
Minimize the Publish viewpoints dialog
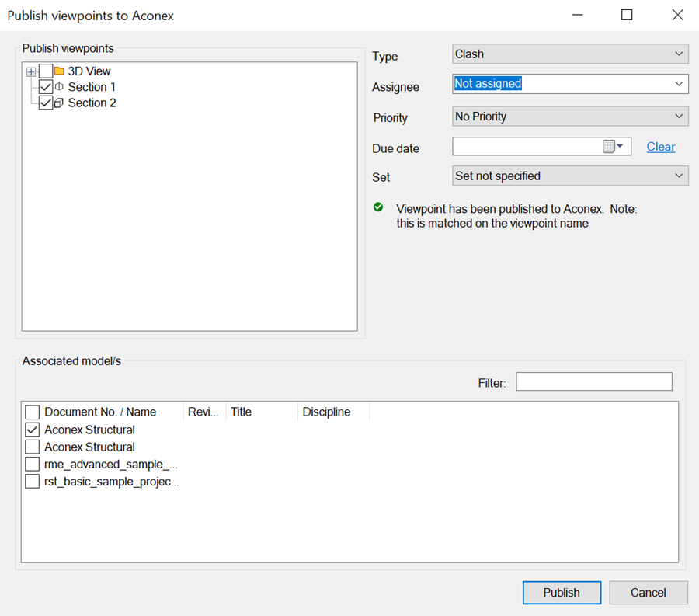tap(577, 16)
